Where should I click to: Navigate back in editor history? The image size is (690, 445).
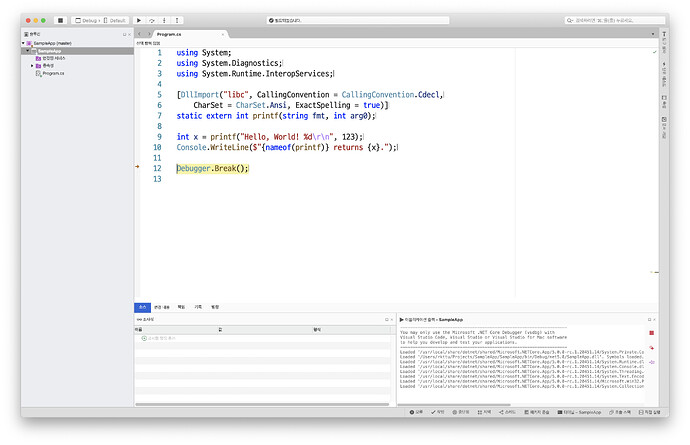pyautogui.click(x=139, y=34)
